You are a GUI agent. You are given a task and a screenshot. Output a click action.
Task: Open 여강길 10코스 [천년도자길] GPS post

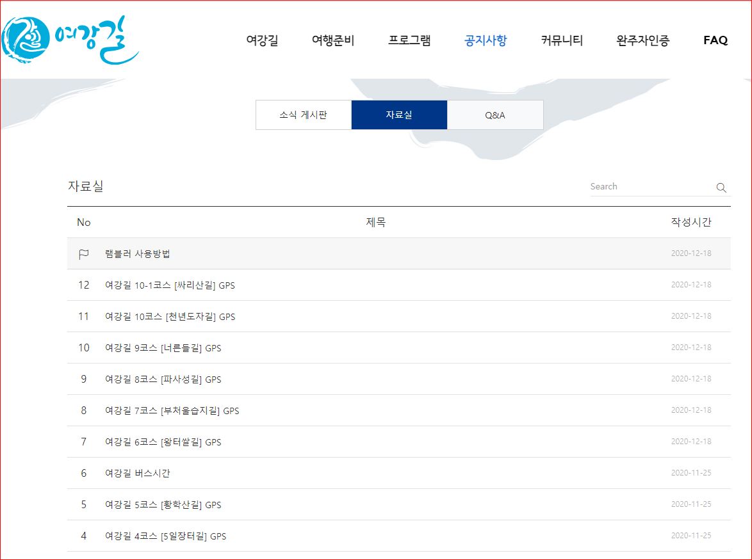[x=170, y=317]
